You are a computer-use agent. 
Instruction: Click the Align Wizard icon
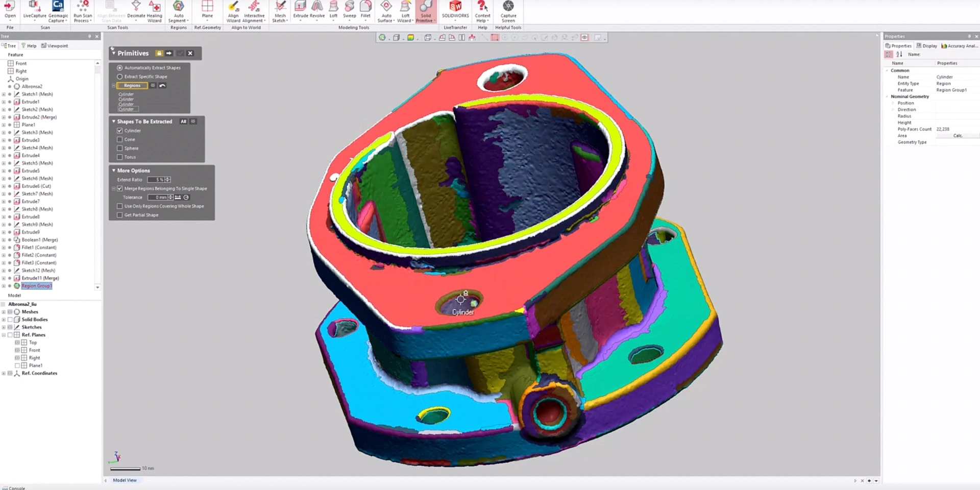tap(233, 11)
